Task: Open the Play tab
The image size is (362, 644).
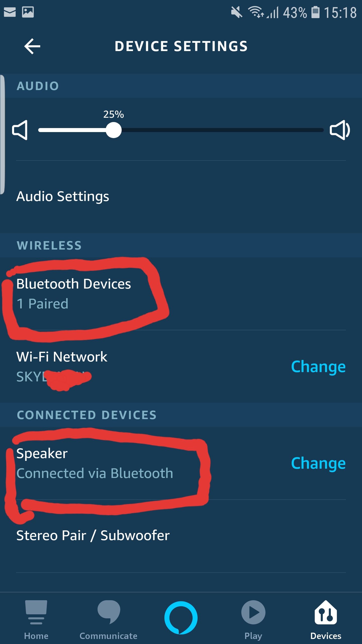Action: coord(253,619)
